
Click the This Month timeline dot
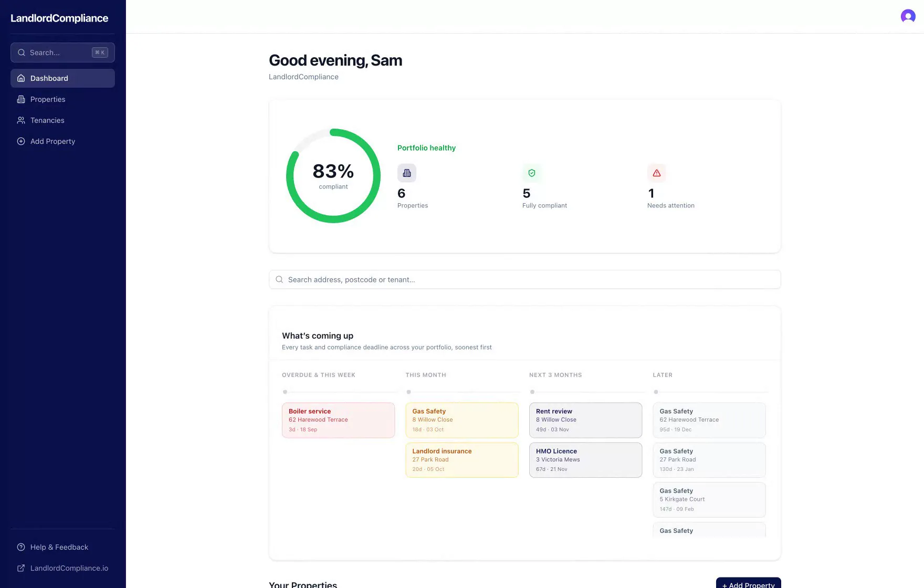pos(409,392)
